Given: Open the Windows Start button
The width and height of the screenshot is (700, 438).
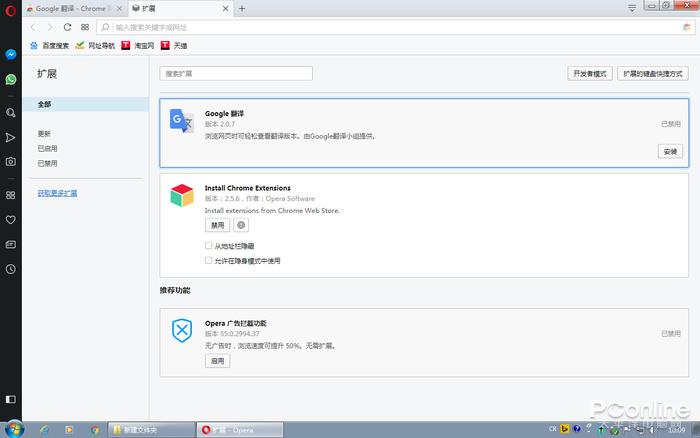Looking at the screenshot, I should (x=13, y=430).
